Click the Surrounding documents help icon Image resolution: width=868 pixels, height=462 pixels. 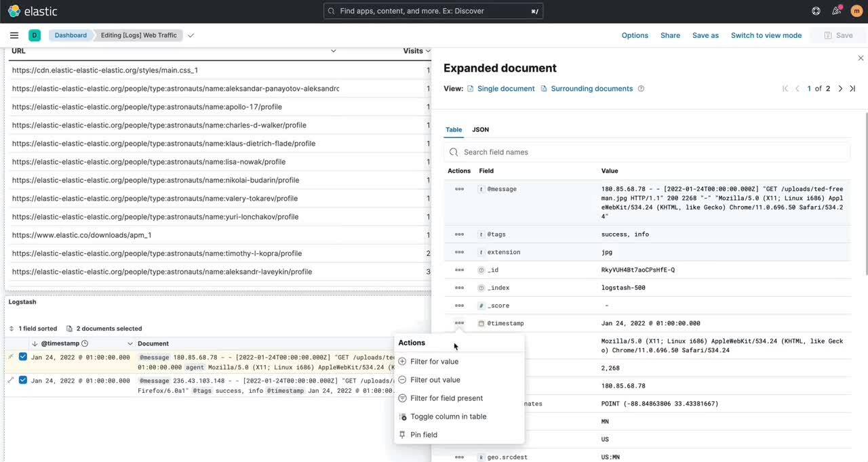[x=641, y=89]
